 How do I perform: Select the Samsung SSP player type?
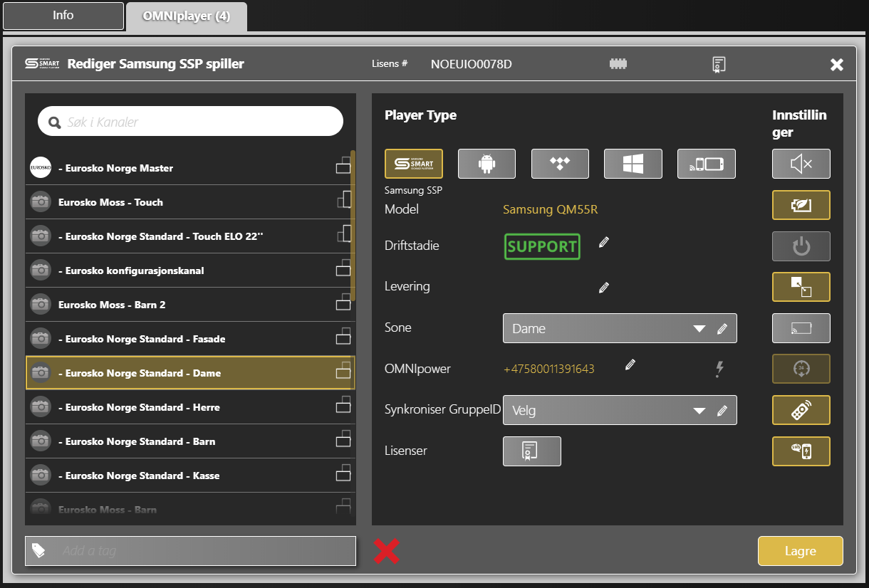coord(414,164)
